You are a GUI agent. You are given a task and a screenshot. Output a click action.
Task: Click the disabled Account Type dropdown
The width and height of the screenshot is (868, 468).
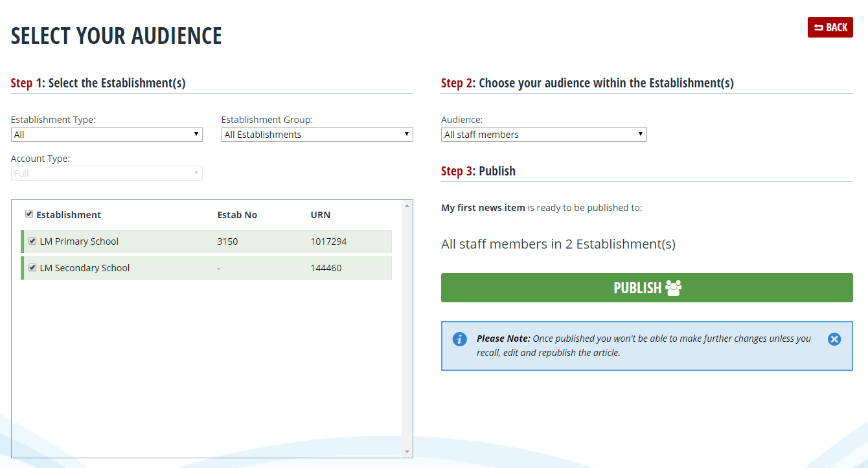[107, 173]
